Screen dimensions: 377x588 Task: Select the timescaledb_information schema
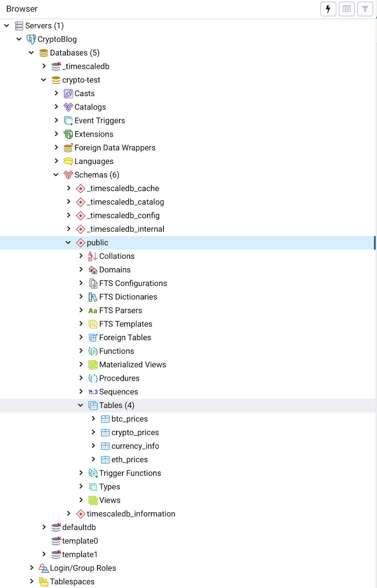point(131,514)
